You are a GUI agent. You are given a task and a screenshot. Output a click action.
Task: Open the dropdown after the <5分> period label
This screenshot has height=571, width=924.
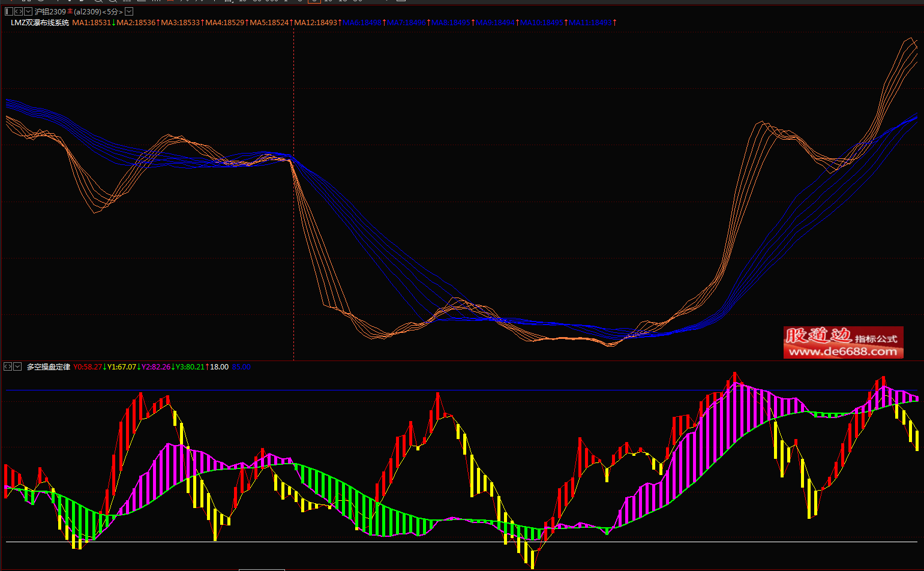129,11
